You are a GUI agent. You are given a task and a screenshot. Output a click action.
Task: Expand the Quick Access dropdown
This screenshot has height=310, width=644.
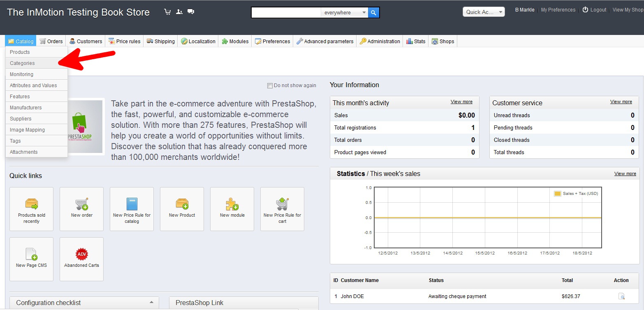[484, 12]
